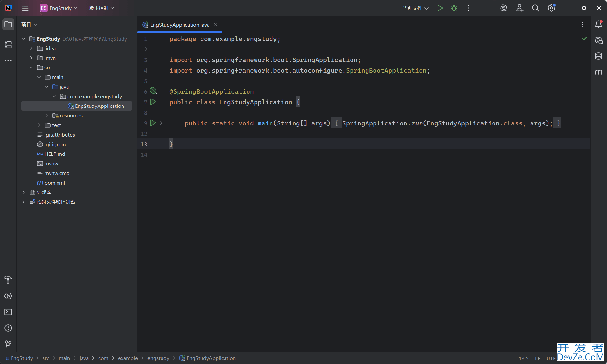Image resolution: width=607 pixels, height=364 pixels.
Task: Open the 版本控制 dropdown
Action: tap(101, 8)
